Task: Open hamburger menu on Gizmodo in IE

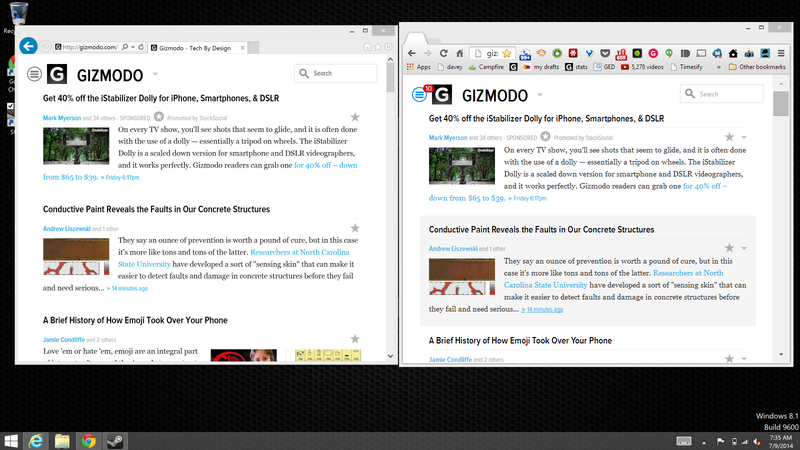Action: tap(34, 74)
